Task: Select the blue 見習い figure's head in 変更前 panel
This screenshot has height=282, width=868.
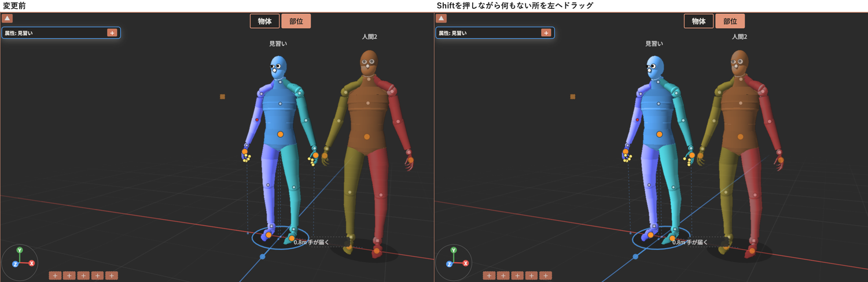Action: point(278,68)
